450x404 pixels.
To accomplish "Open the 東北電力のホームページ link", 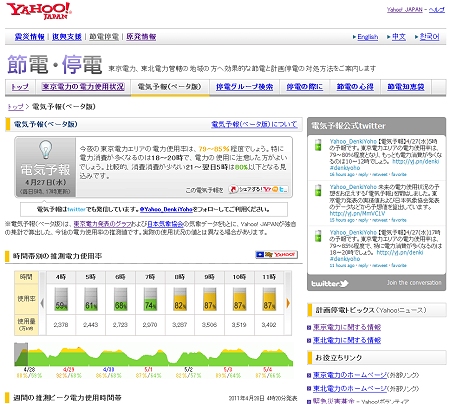I will (350, 389).
